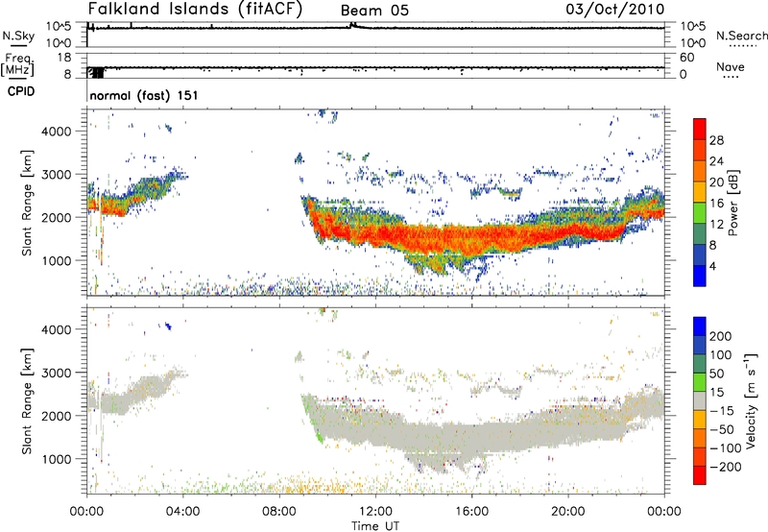768x532 pixels.
Task: Click the 'Time UT' axis title
Action: tap(375, 525)
